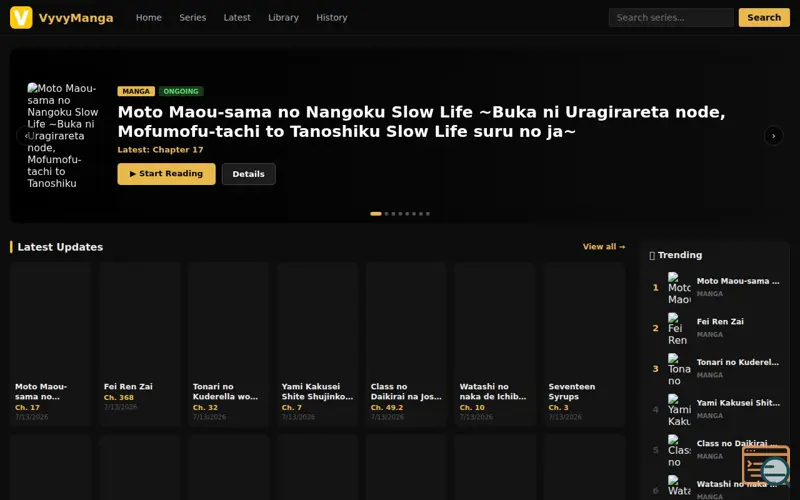800x500 pixels.
Task: Click trending thumbnail for Yami Kakusei
Action: [x=679, y=410]
